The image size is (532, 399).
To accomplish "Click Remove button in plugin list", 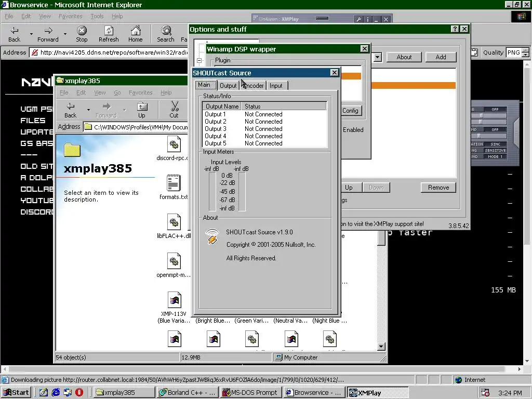I will 438,187.
